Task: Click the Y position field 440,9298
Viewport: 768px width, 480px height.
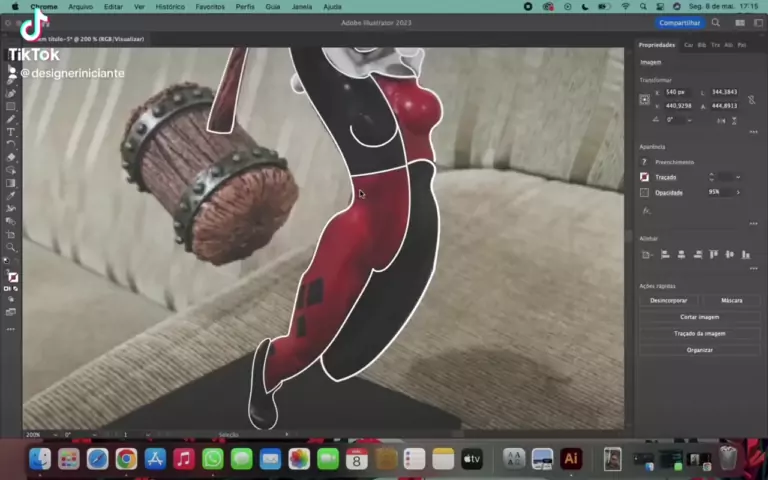Action: pos(678,106)
